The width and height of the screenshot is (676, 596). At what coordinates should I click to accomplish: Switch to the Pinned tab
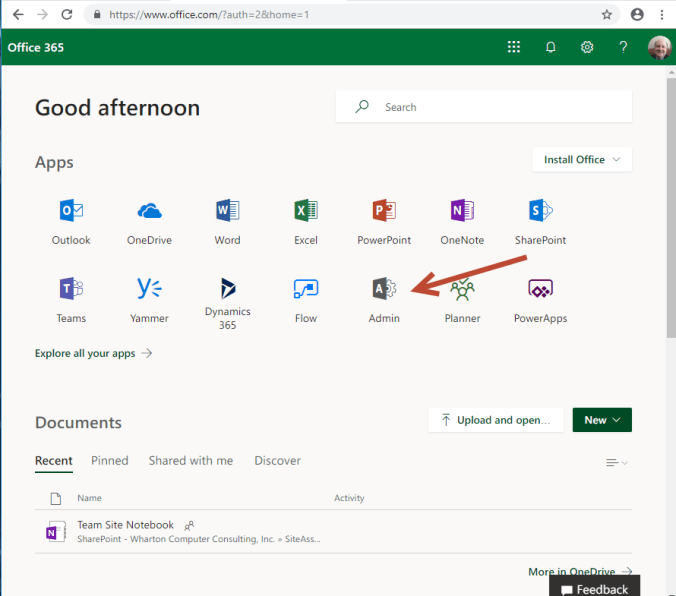[x=110, y=461]
